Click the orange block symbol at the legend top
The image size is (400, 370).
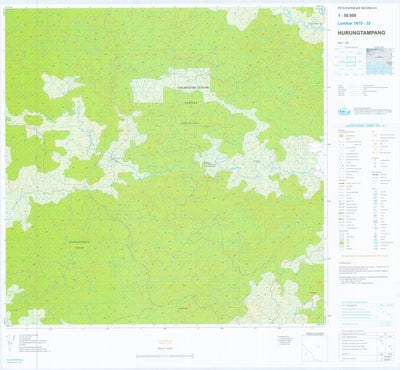341,136
